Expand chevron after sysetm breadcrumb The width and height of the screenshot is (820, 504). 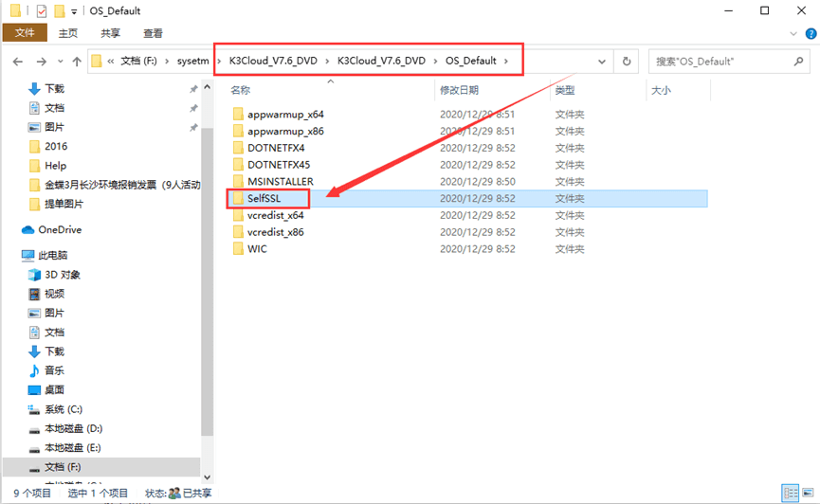(219, 62)
